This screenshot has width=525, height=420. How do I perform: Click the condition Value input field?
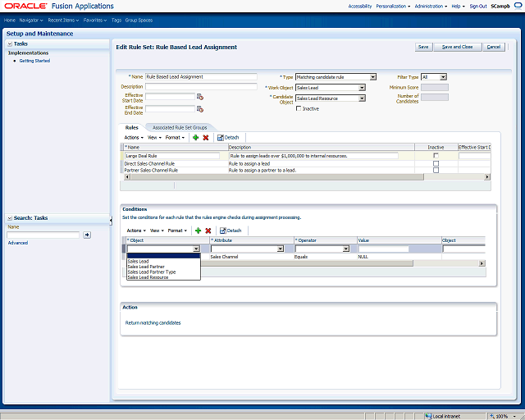tap(383, 249)
